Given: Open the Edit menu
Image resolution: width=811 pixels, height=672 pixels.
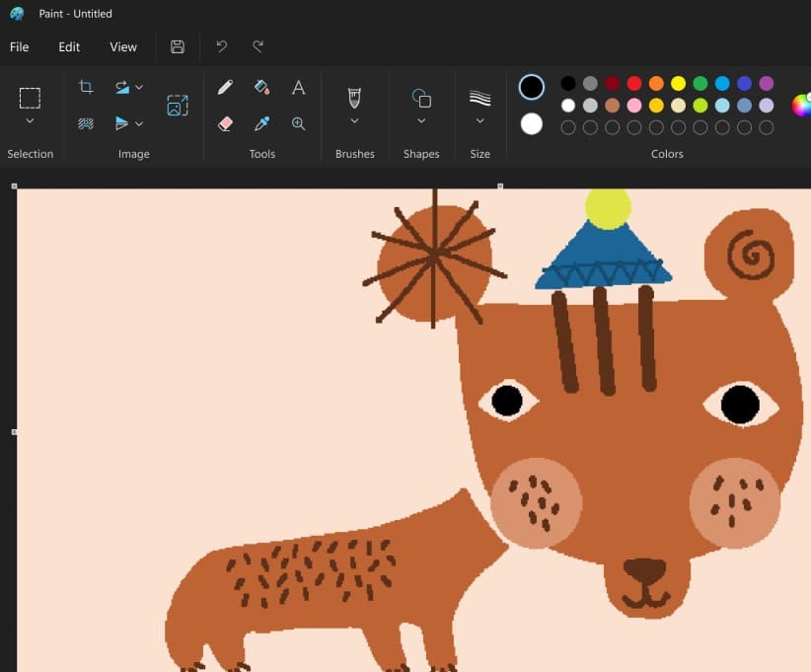Looking at the screenshot, I should coord(69,46).
